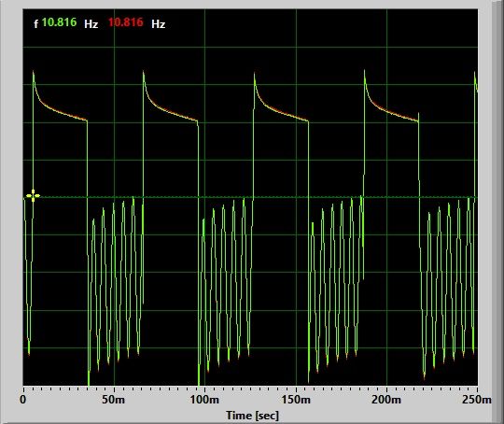504x424 pixels.
Task: Click the Hz unit after the green readout
Action: 91,24
